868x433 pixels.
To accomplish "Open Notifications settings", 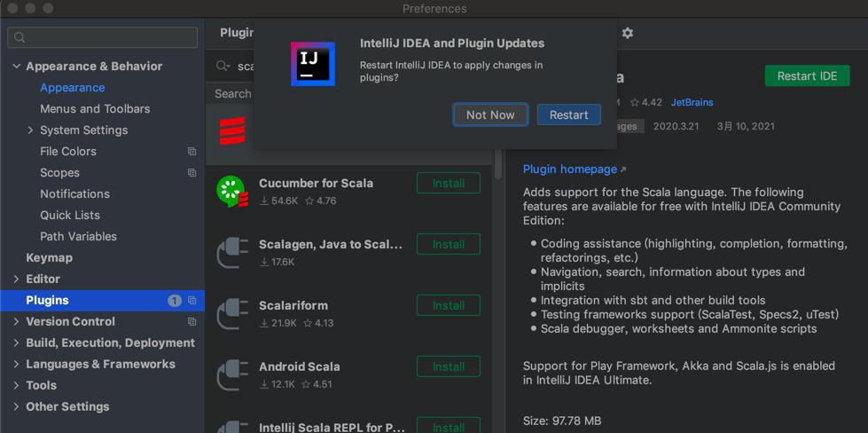I will (74, 193).
